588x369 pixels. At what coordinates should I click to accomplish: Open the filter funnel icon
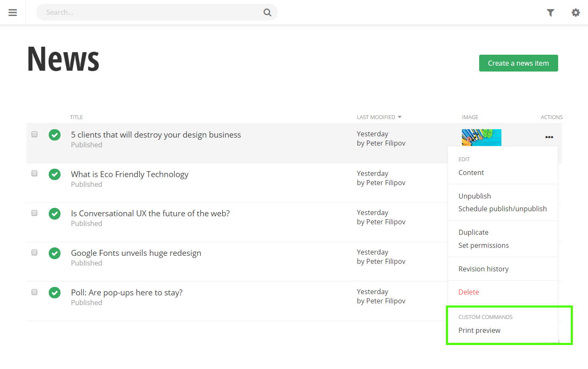click(550, 13)
